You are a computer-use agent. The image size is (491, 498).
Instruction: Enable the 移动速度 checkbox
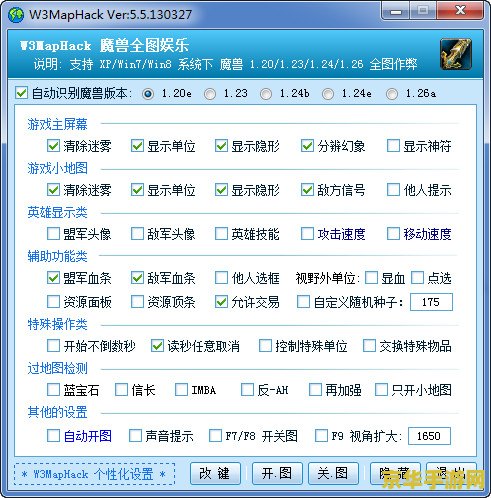pyautogui.click(x=393, y=234)
